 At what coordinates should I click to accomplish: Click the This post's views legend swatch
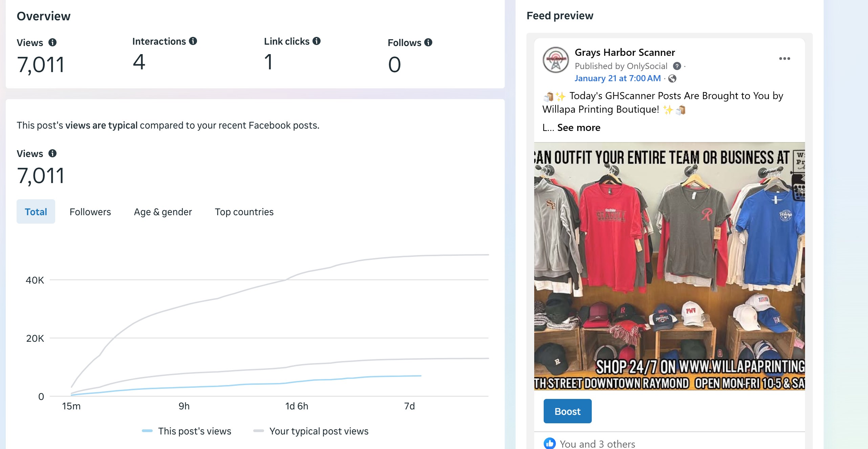tap(147, 431)
